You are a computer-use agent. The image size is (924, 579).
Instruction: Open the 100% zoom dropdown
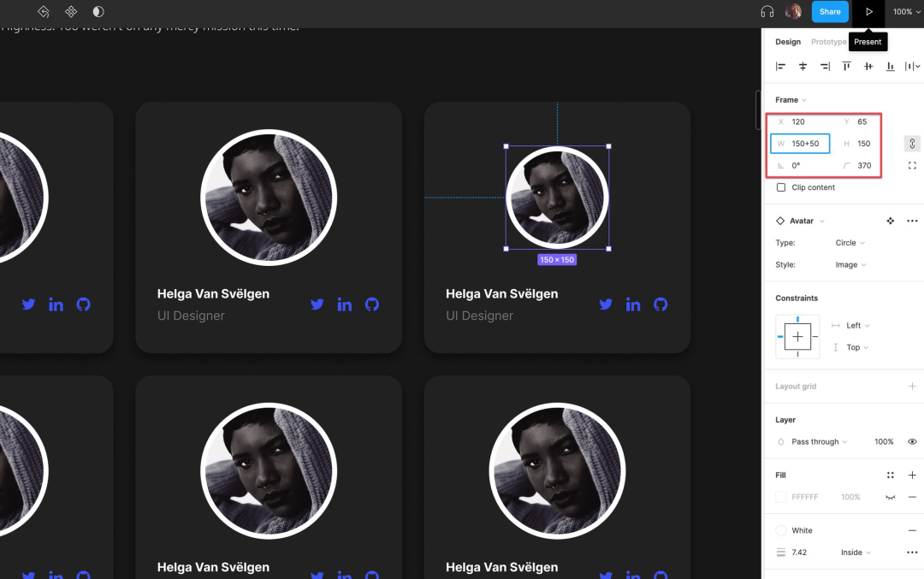(906, 12)
